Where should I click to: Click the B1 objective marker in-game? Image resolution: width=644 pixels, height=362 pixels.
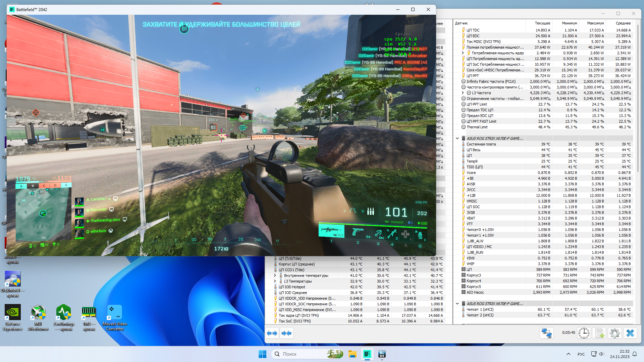tap(184, 29)
